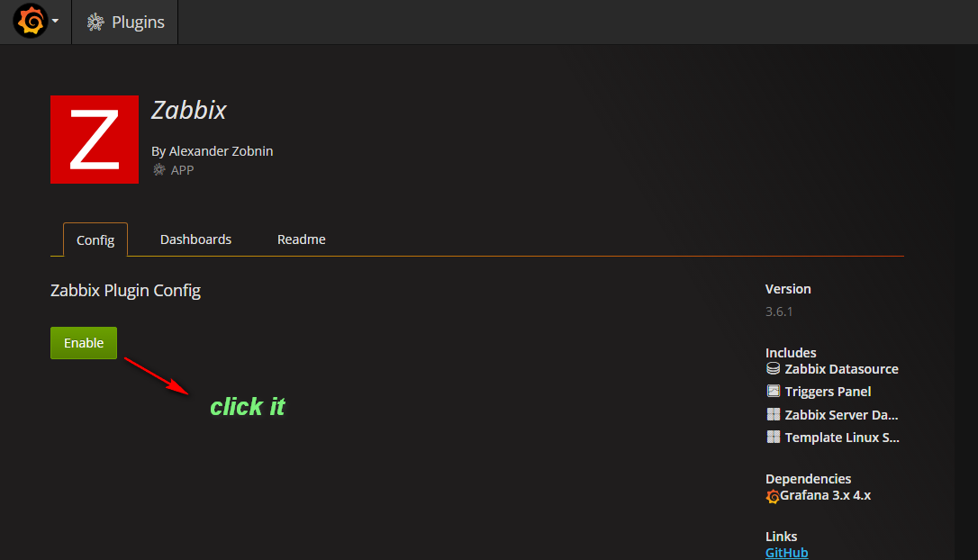978x560 pixels.
Task: Click the Triggers Panel icon
Action: 773,391
